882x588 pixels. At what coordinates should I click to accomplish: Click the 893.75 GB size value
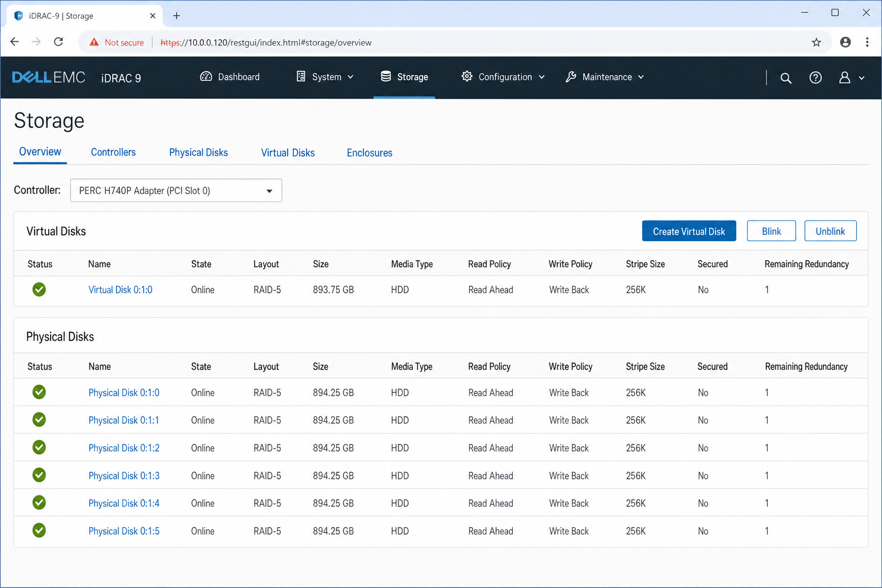click(x=333, y=290)
